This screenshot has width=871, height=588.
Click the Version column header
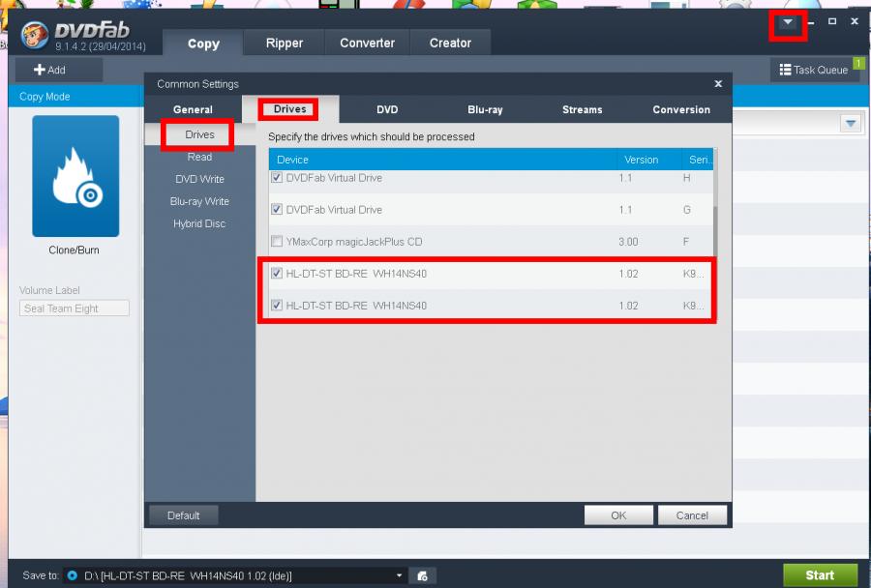(x=649, y=160)
